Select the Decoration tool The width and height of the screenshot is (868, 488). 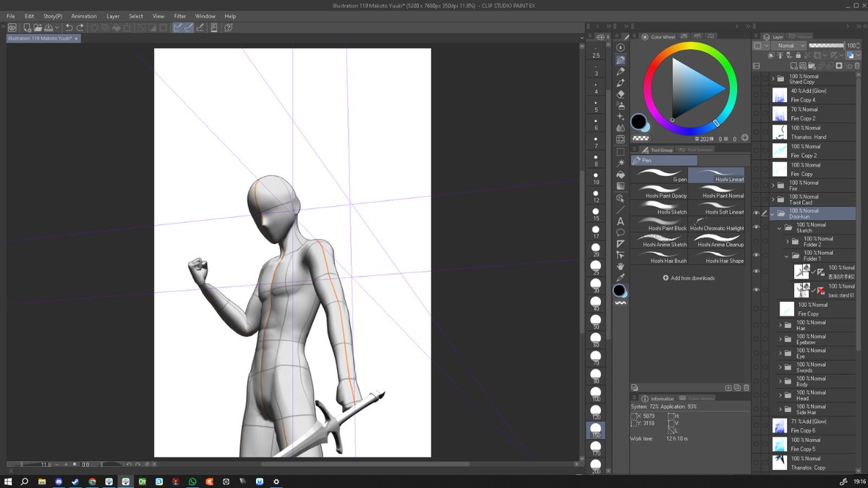coord(620,117)
